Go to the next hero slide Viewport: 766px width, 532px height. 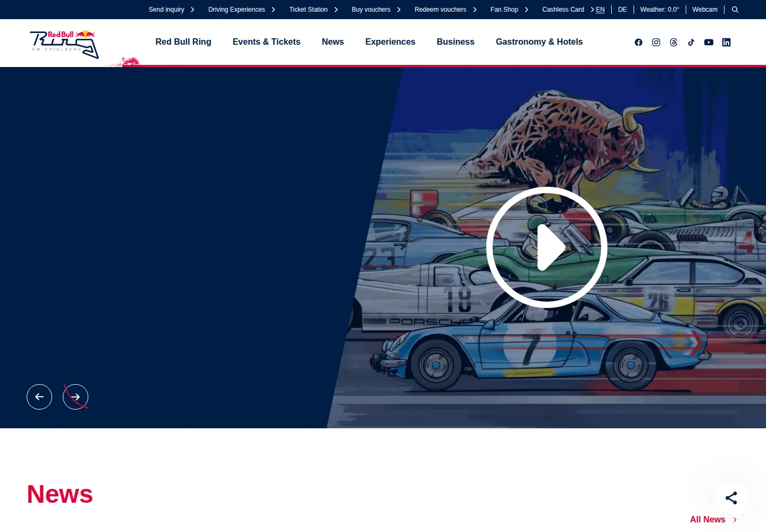tap(76, 397)
